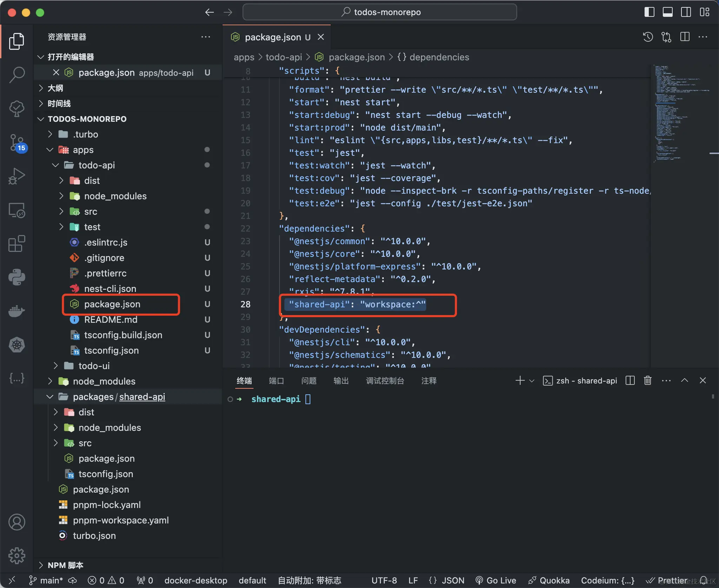
Task: Open errors and warnings count in status bar
Action: [x=106, y=581]
